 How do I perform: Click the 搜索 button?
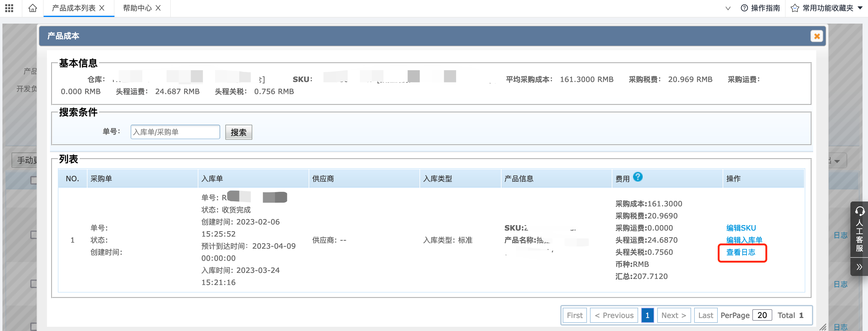click(239, 132)
